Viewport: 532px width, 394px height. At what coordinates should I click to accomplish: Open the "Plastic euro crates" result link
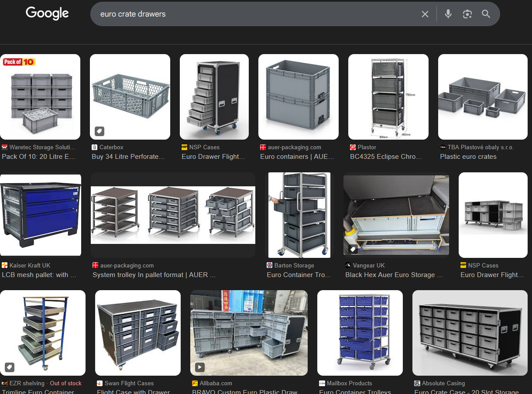pos(468,157)
